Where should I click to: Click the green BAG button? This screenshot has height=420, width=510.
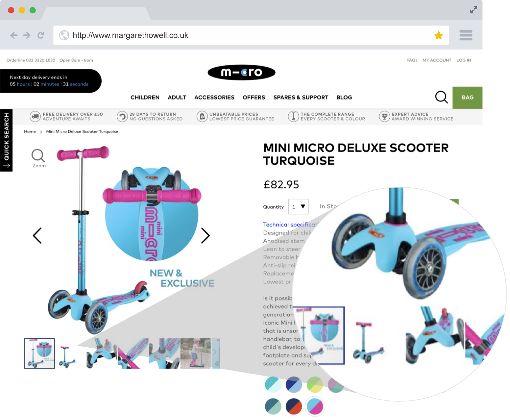pyautogui.click(x=467, y=97)
